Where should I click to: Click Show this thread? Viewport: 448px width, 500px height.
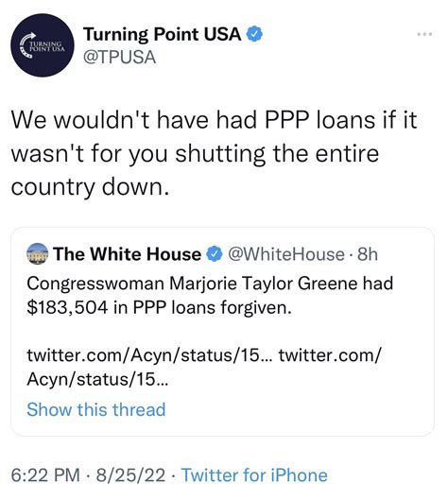point(96,409)
